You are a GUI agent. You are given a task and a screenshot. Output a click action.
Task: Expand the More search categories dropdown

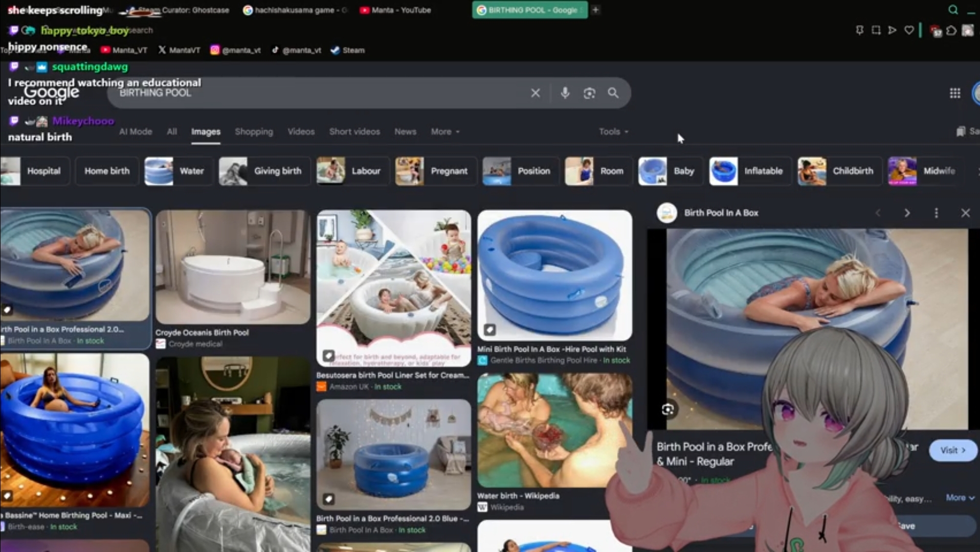click(445, 131)
